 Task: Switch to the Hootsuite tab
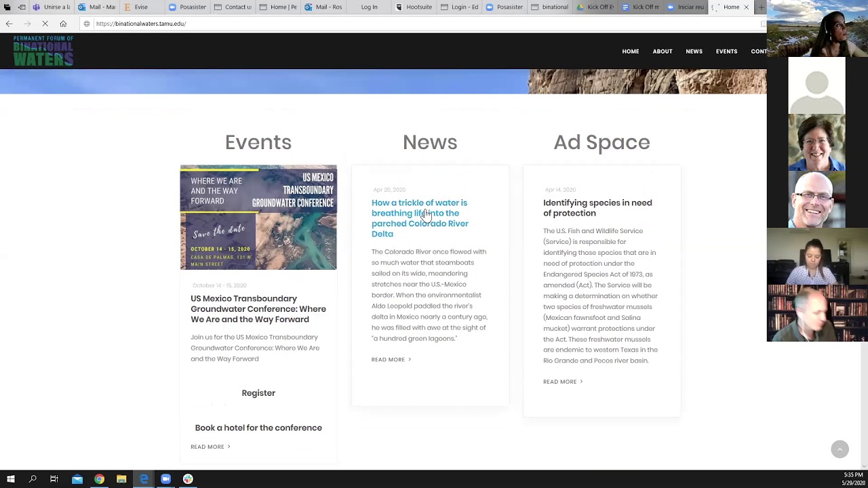click(x=414, y=7)
